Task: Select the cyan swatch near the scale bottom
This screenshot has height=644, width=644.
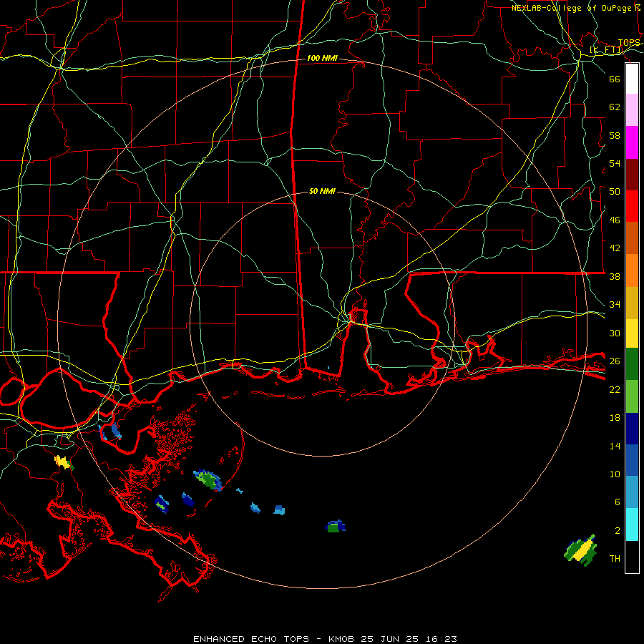Action: pyautogui.click(x=632, y=525)
